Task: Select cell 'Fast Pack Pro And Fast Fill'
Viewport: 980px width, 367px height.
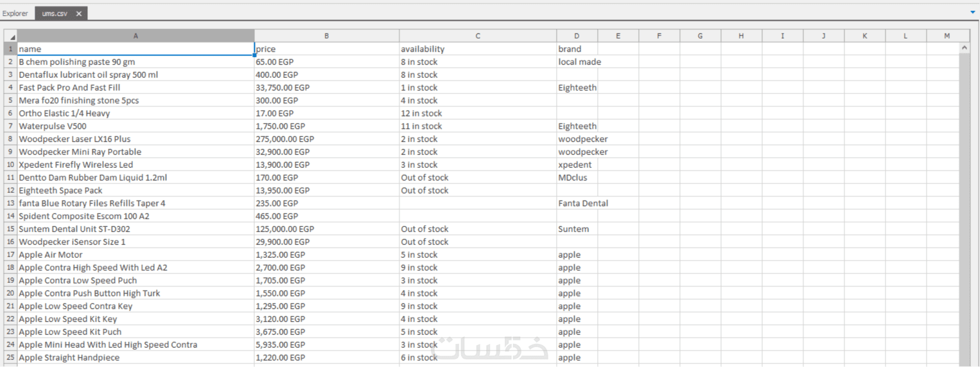Action: point(136,87)
